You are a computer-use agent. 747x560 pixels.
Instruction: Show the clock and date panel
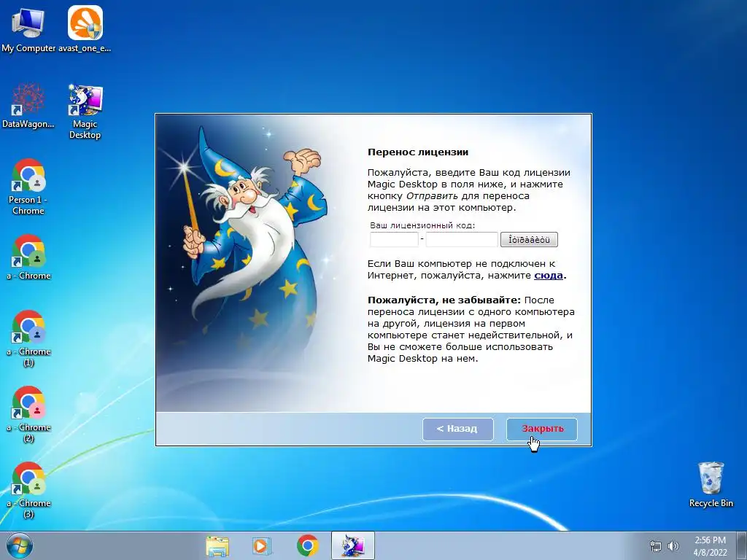coord(710,546)
